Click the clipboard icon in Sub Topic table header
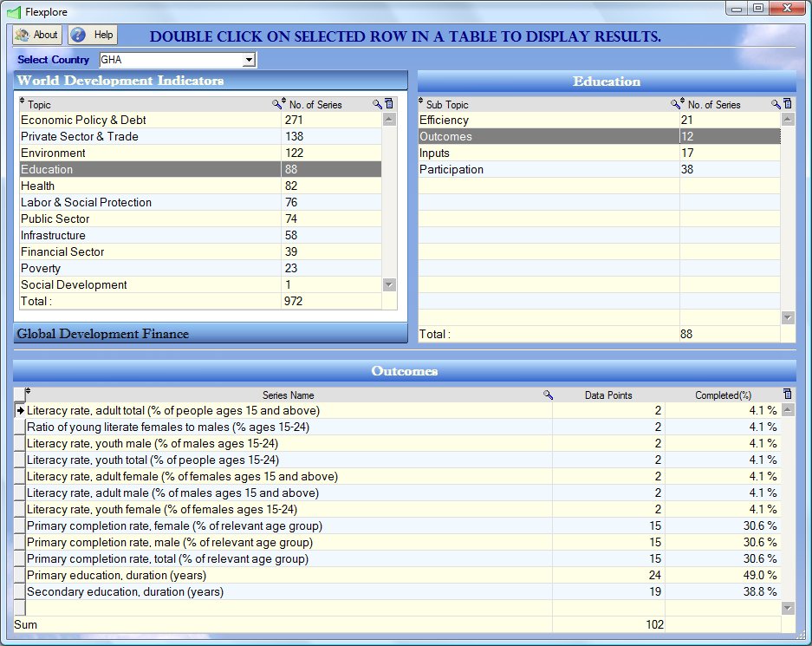 [x=788, y=103]
